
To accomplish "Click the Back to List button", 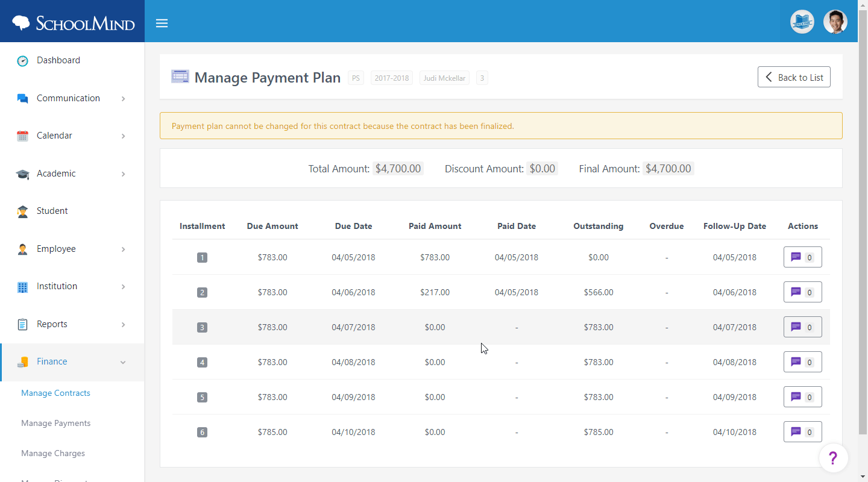I will pos(794,77).
